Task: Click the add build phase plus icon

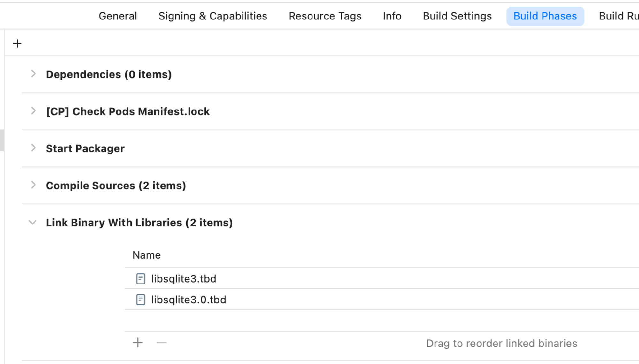Action: [x=17, y=43]
